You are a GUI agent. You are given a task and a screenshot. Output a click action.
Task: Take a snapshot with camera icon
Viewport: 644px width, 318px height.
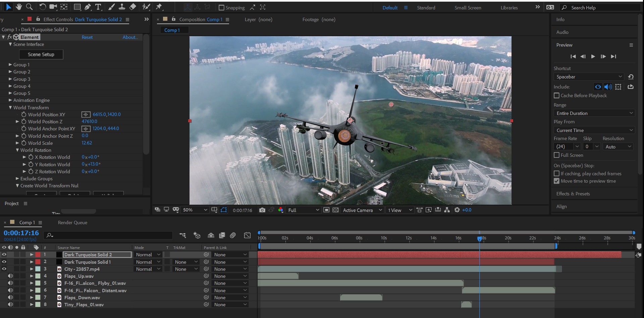262,210
